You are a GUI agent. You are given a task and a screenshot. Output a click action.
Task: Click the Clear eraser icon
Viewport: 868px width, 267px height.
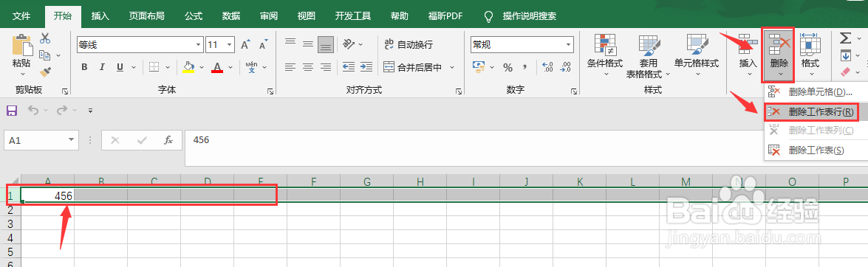coord(845,72)
